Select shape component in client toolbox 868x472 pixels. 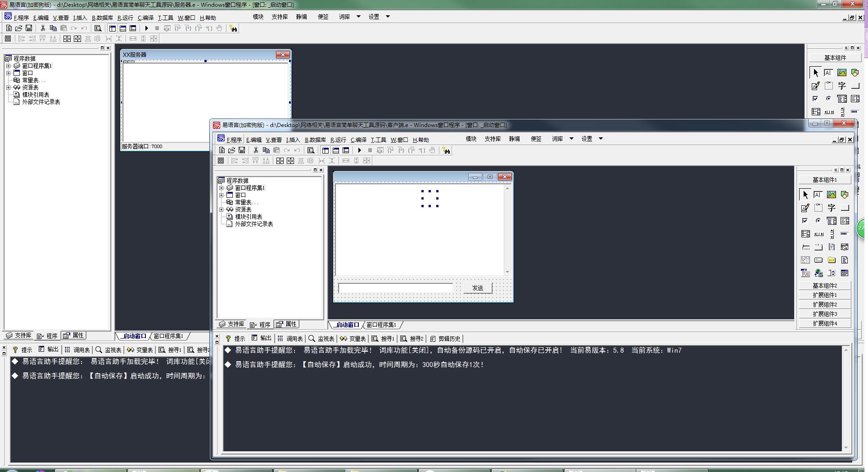[x=845, y=195]
